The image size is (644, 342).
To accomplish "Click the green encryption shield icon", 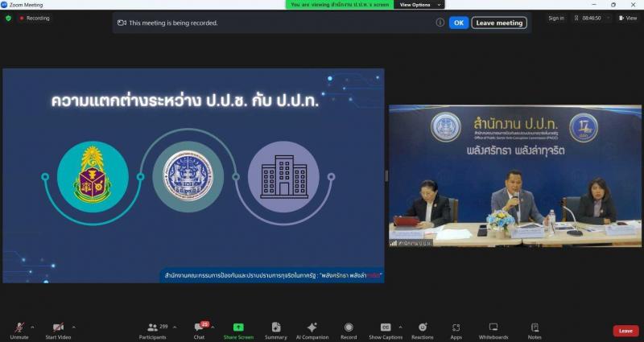I will tap(8, 18).
